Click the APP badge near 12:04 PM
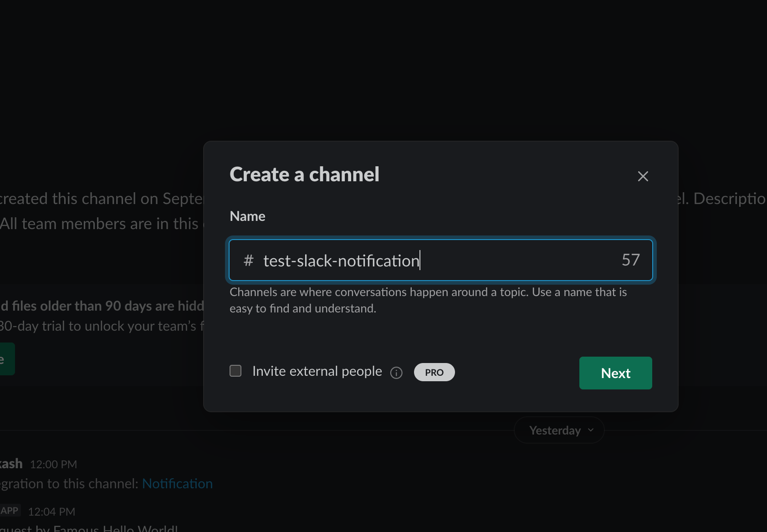The width and height of the screenshot is (767, 532). click(x=10, y=511)
